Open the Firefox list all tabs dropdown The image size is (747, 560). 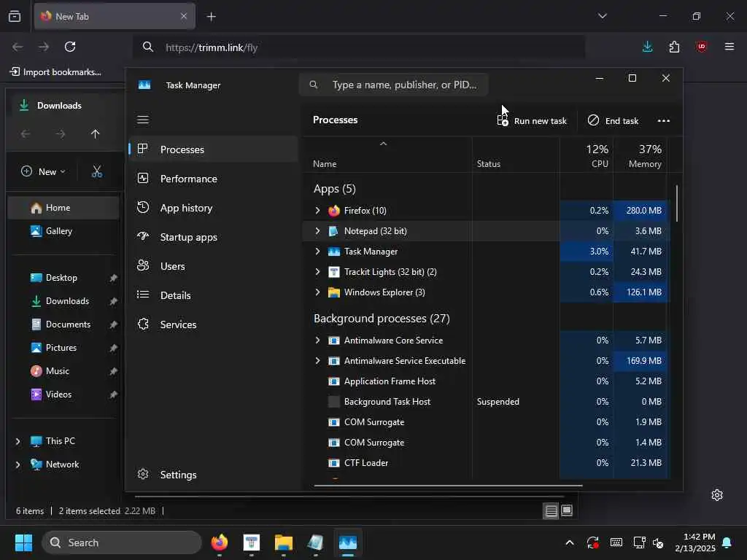[x=602, y=16]
